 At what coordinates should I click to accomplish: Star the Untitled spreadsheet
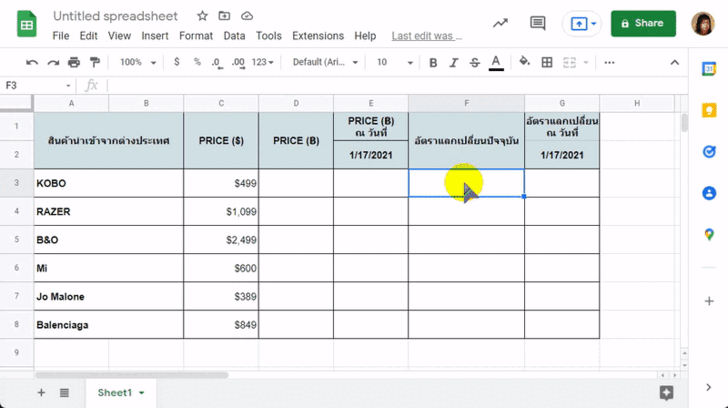click(202, 16)
